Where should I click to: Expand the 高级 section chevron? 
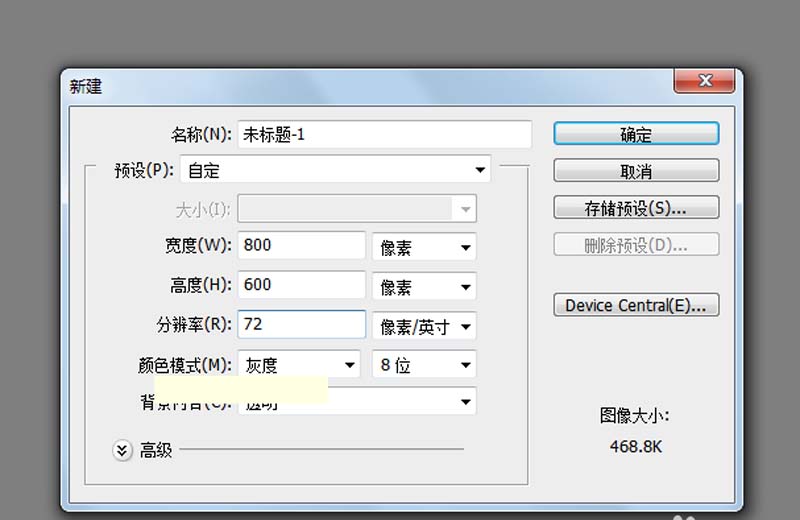click(122, 450)
